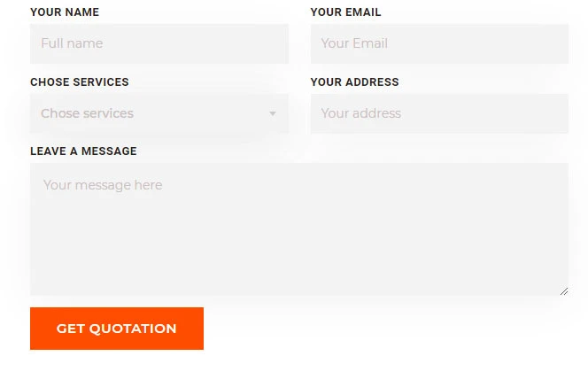The width and height of the screenshot is (588, 387).
Task: Click the 'Your Email' placeholder text
Action: pos(354,43)
